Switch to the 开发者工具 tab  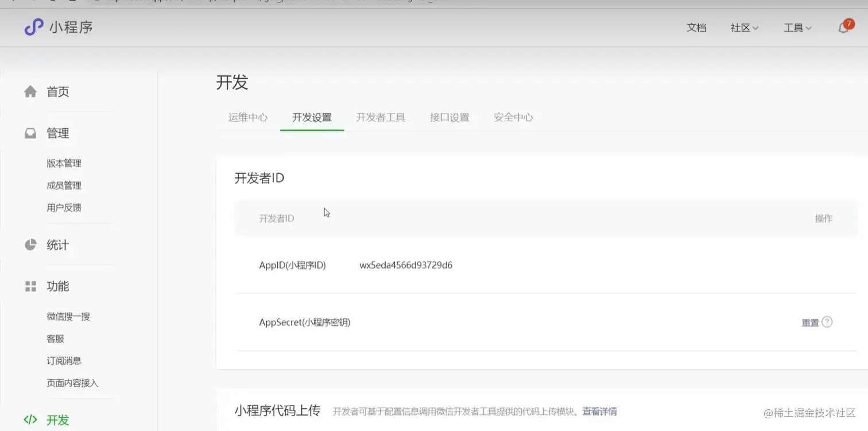381,117
